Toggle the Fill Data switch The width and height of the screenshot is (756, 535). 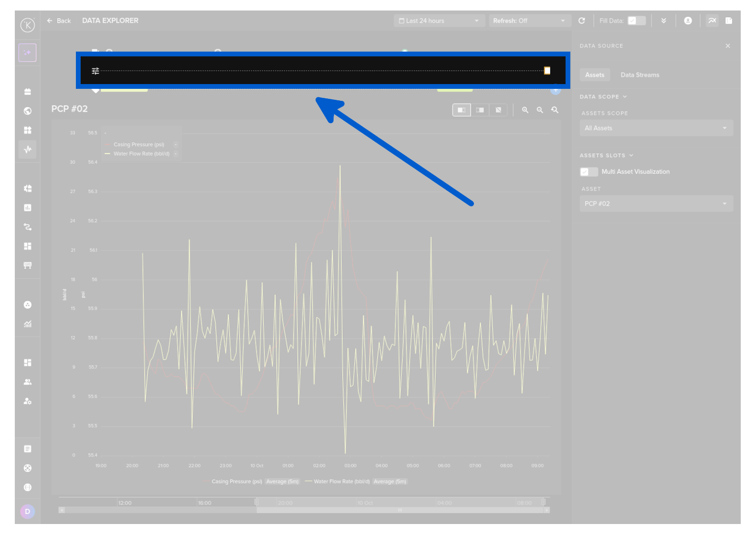pos(636,21)
